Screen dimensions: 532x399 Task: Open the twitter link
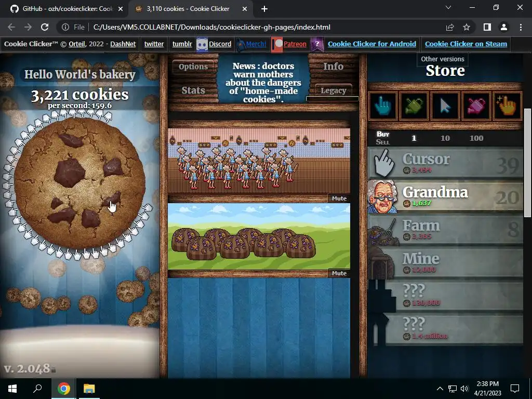[x=154, y=44]
